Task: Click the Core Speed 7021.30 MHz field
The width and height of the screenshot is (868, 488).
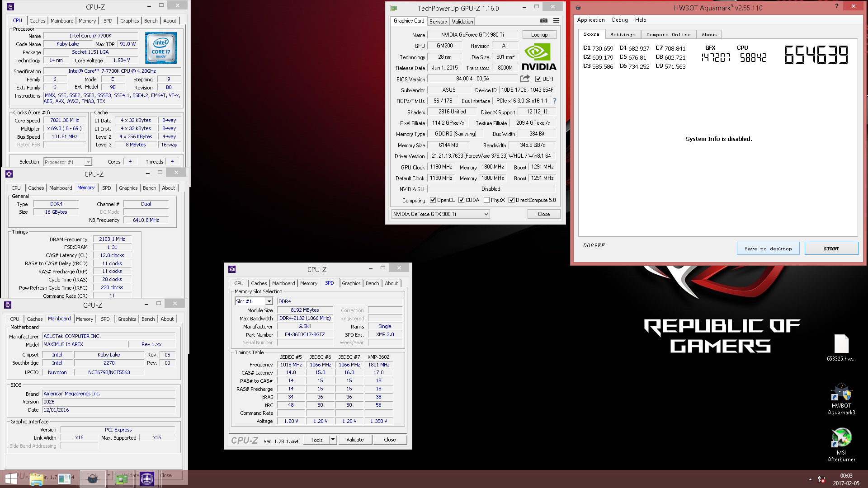Action: (x=64, y=121)
